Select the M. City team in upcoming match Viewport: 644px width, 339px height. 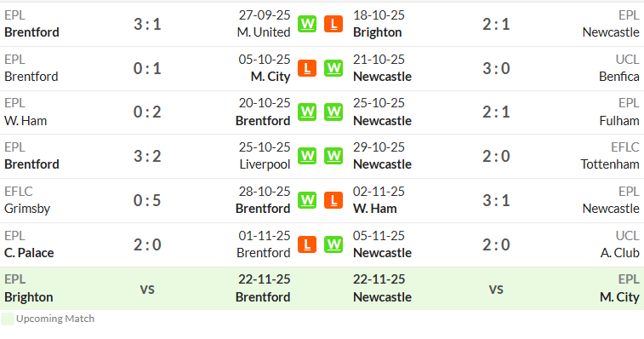click(x=619, y=297)
